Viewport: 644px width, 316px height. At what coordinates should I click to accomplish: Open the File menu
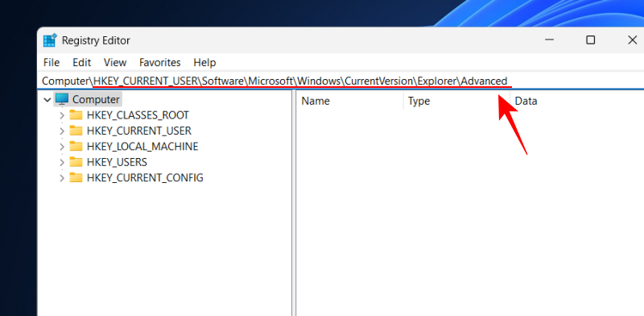tap(52, 63)
